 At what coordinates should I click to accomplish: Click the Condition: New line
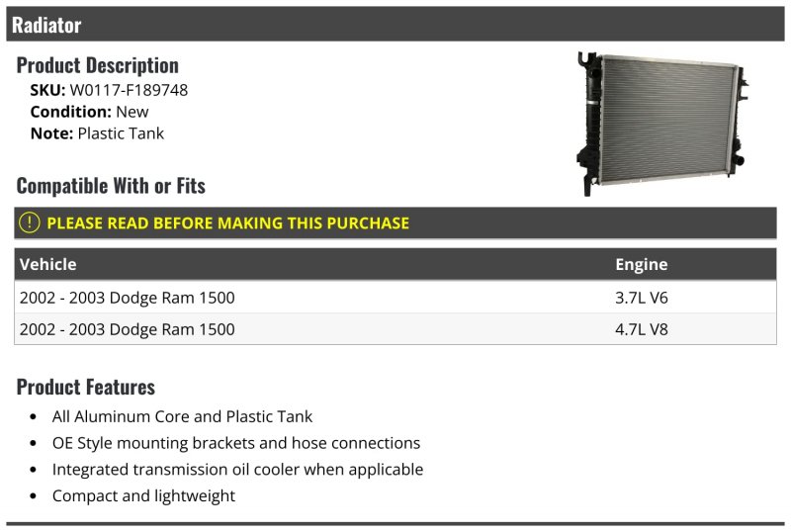tap(89, 112)
